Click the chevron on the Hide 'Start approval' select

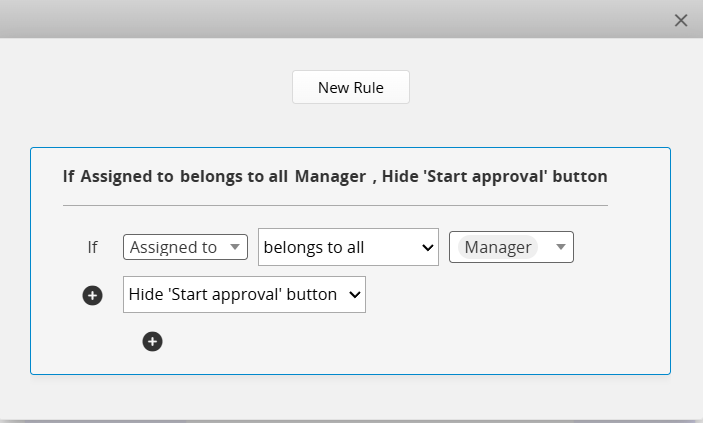355,295
